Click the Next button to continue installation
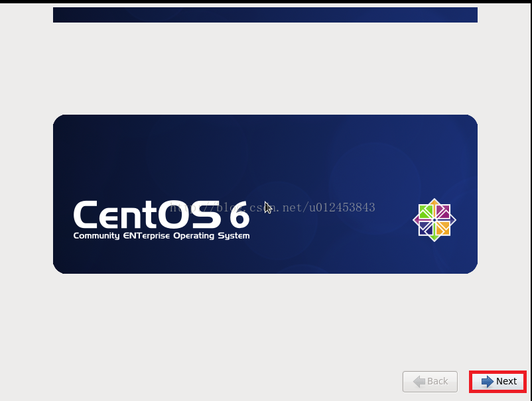This screenshot has height=401, width=532. pos(498,382)
